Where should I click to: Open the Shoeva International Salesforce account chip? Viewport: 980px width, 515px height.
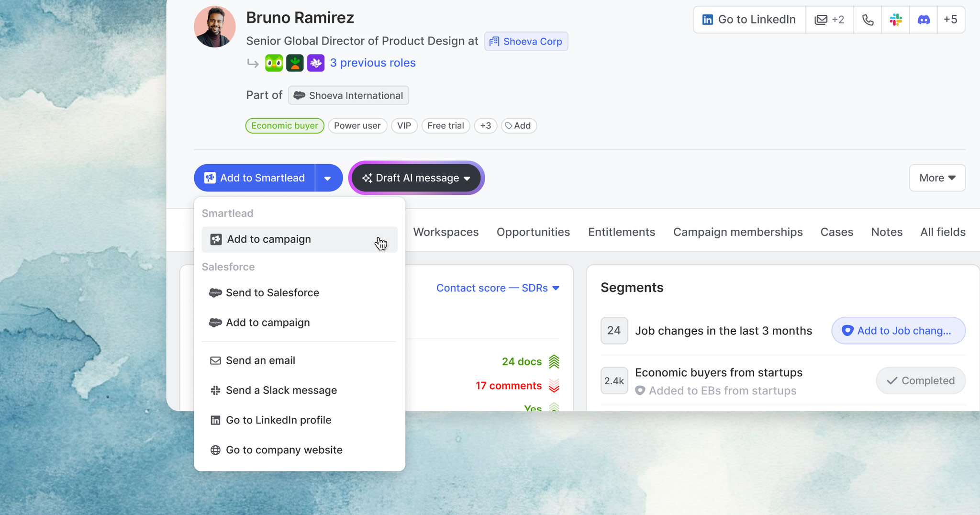tap(348, 95)
